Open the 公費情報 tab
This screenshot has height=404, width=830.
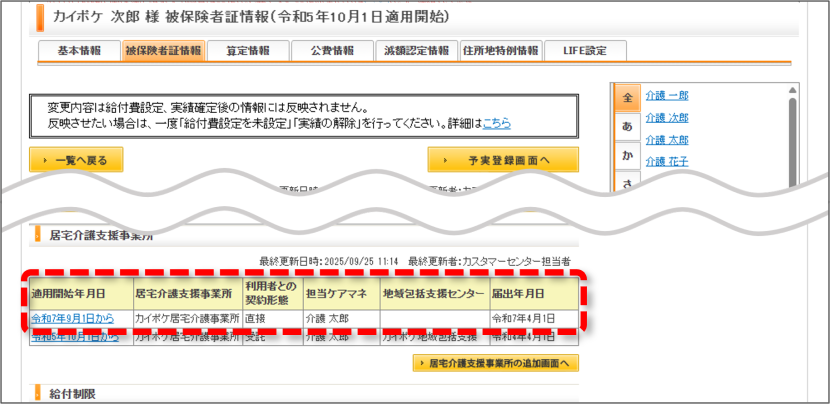[x=332, y=51]
